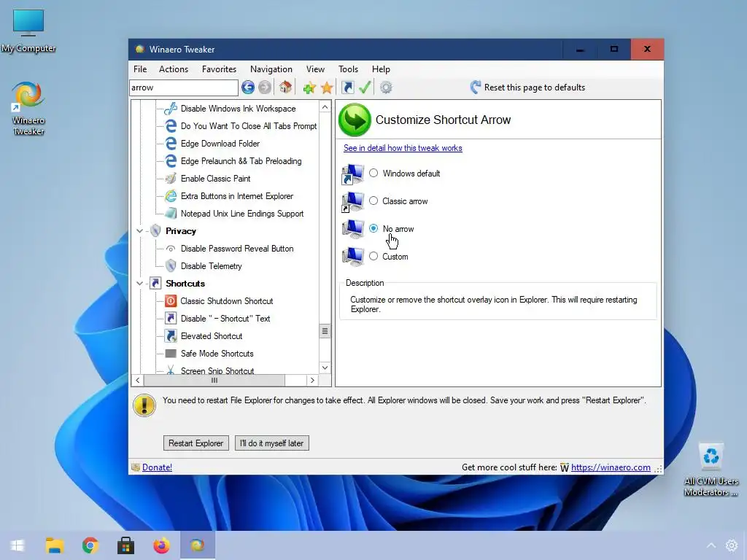Select Classic arrow radio button
This screenshot has width=747, height=560.
click(x=373, y=201)
